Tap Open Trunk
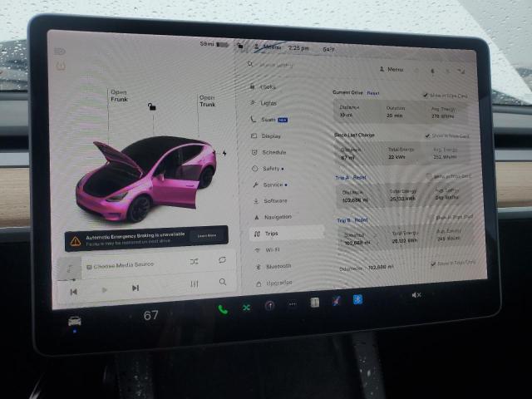Image resolution: width=532 pixels, height=399 pixels. click(207, 101)
